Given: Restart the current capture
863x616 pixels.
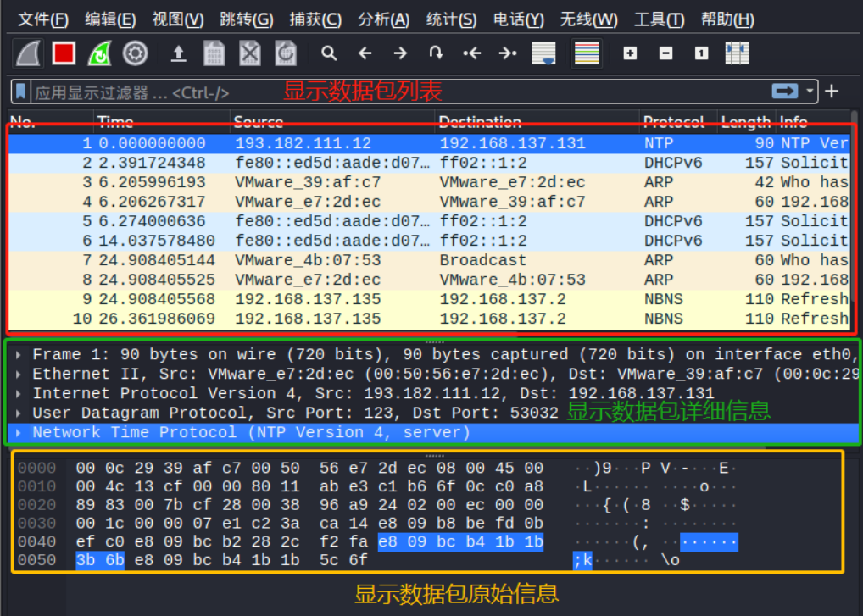Looking at the screenshot, I should tap(99, 53).
